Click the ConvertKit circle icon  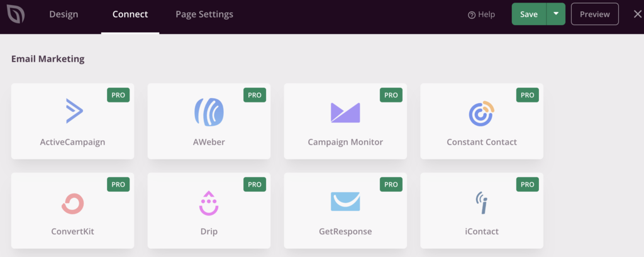[x=72, y=203]
